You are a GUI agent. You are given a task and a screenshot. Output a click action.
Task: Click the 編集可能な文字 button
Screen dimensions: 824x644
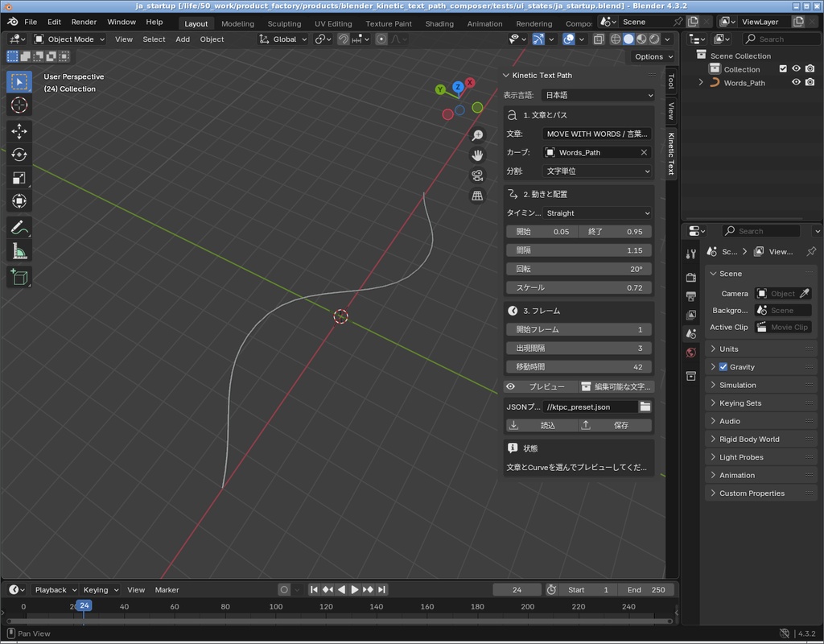pyautogui.click(x=616, y=387)
